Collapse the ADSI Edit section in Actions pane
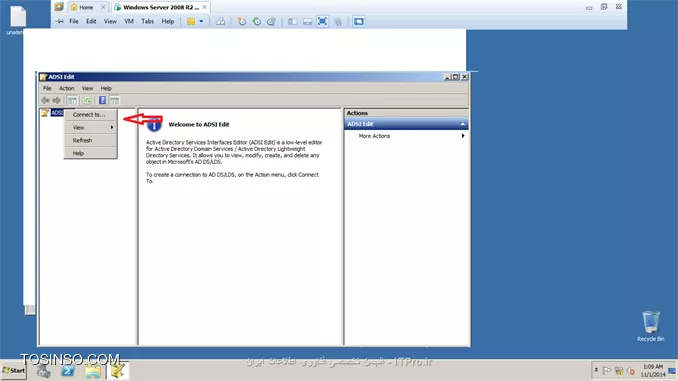Viewport: 678px width, 381px height. tap(463, 124)
